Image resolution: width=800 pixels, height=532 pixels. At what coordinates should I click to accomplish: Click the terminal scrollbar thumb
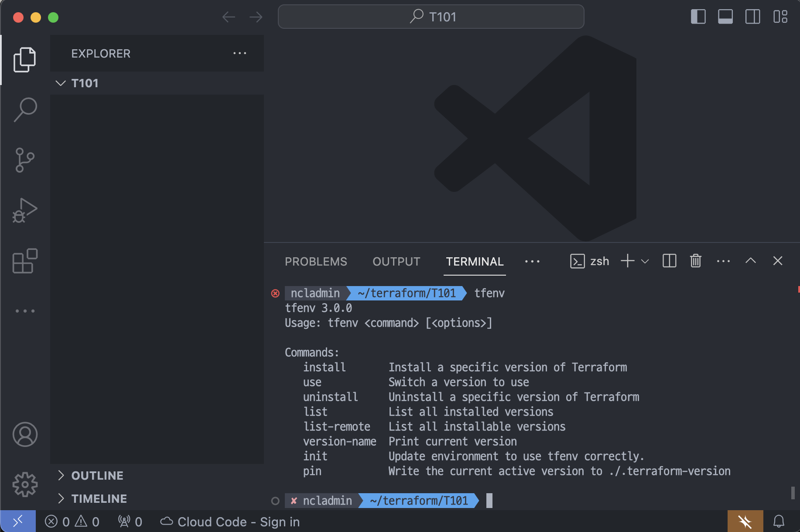click(793, 493)
